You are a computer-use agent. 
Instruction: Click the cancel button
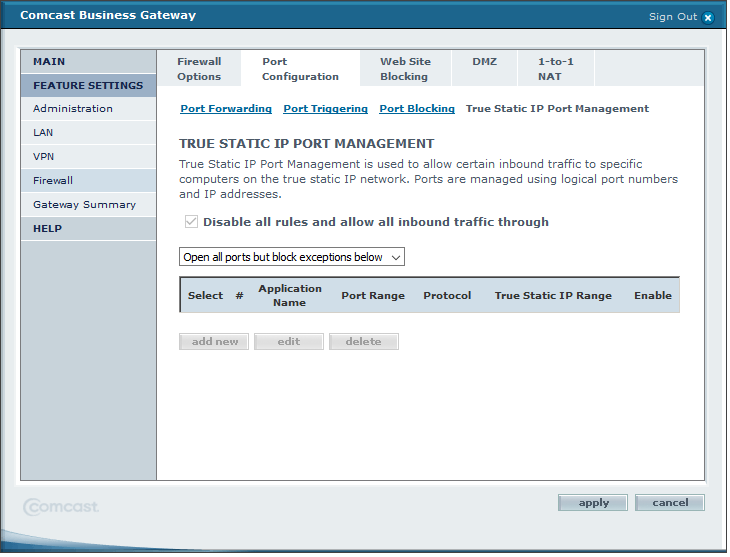point(672,504)
